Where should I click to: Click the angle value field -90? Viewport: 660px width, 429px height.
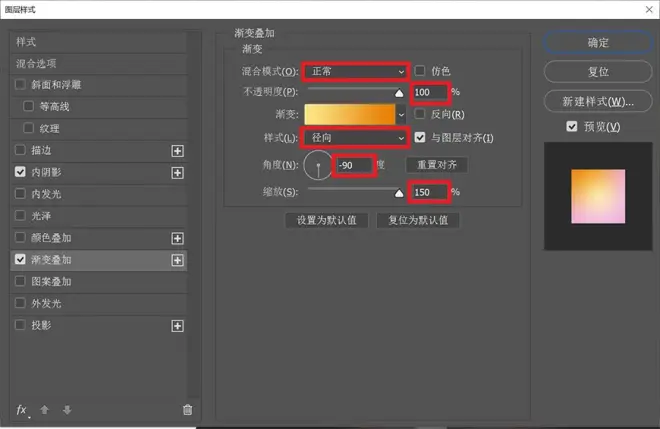click(354, 165)
